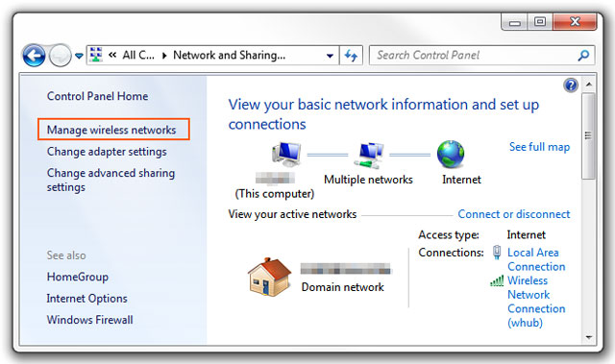Open Control Panel Home link

[97, 96]
